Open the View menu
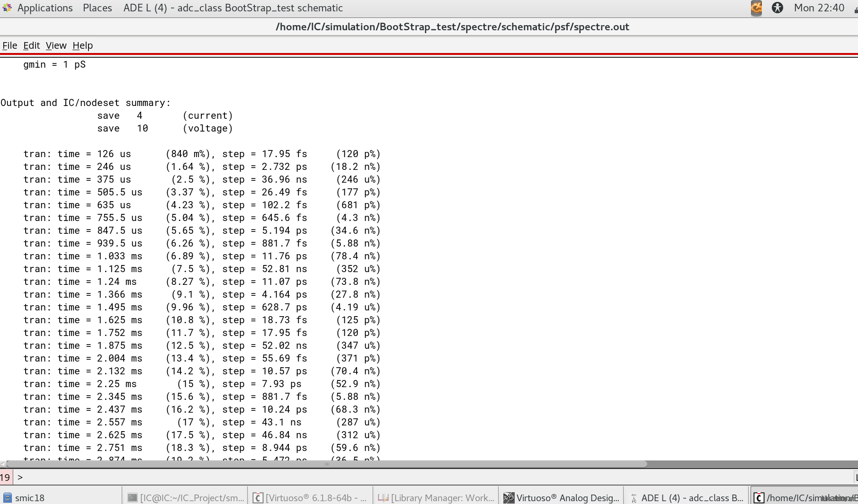The height and width of the screenshot is (504, 858). (56, 45)
